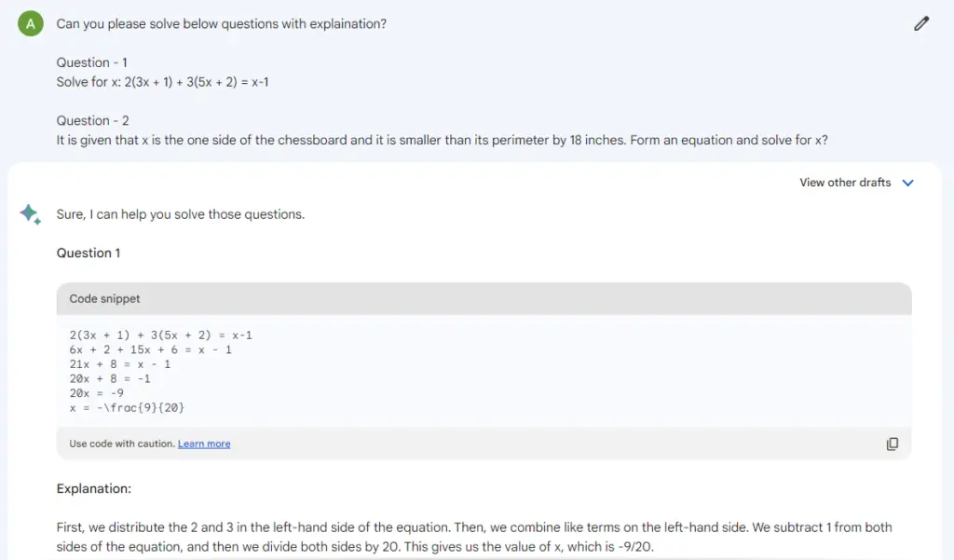The width and height of the screenshot is (954, 560).
Task: Click the circular profile badge next to the question
Action: tap(30, 23)
